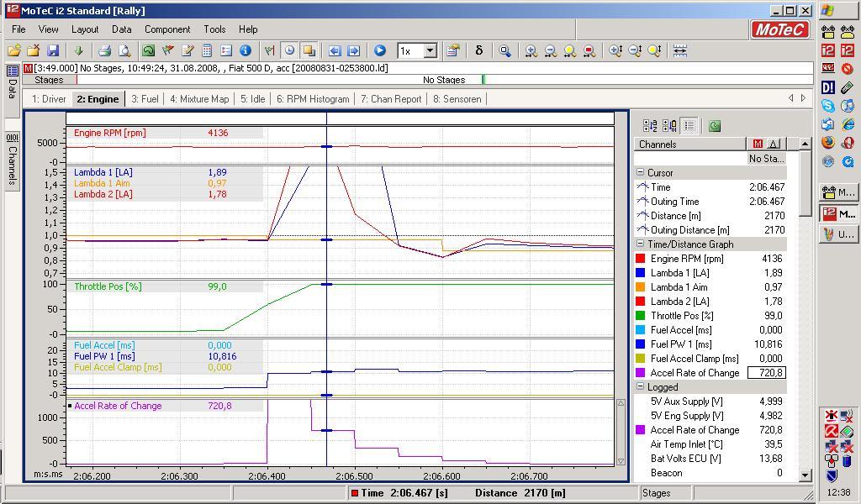Screen dimensions: 861x504
Task: Open print preview from toolbar
Action: point(124,51)
